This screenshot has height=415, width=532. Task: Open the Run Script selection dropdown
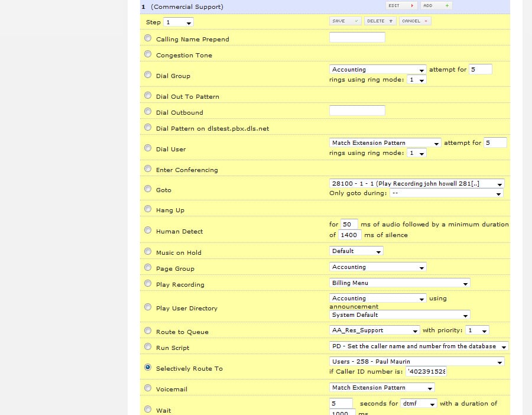(419, 346)
